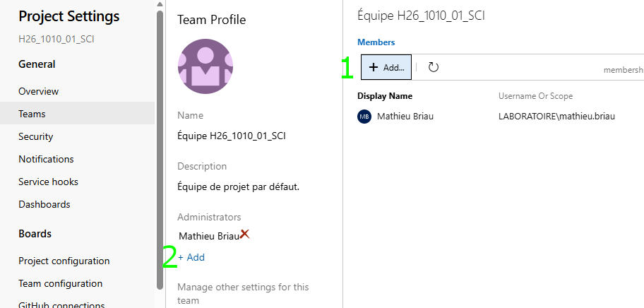The height and width of the screenshot is (308, 644).
Task: Select Teams in the sidebar
Action: [x=32, y=114]
